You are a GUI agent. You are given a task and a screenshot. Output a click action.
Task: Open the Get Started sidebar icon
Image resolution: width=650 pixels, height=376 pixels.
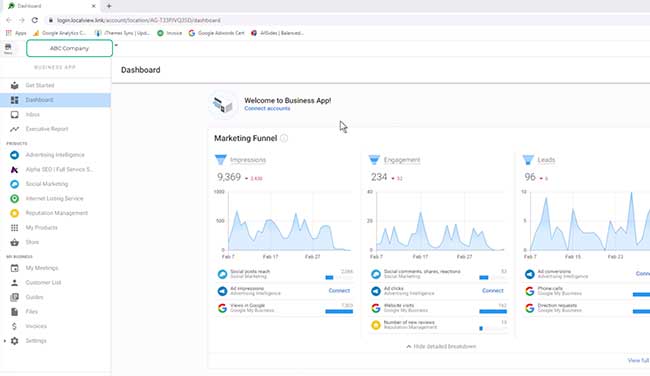click(x=15, y=85)
